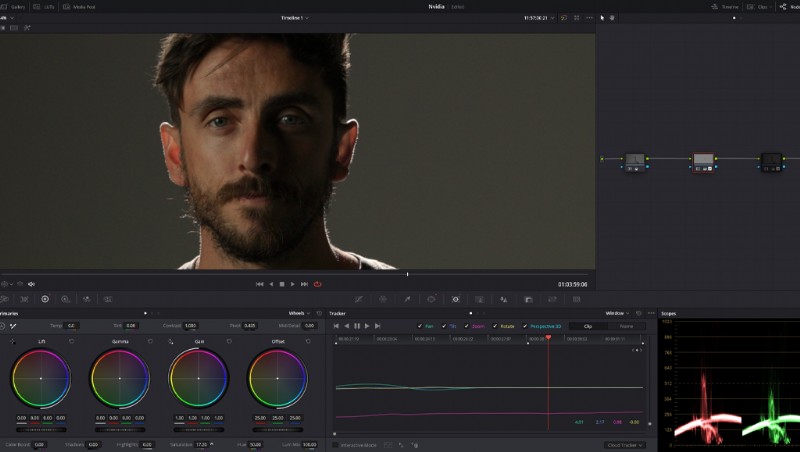Click center of Gamma color wheel
The height and width of the screenshot is (452, 800).
(x=120, y=379)
